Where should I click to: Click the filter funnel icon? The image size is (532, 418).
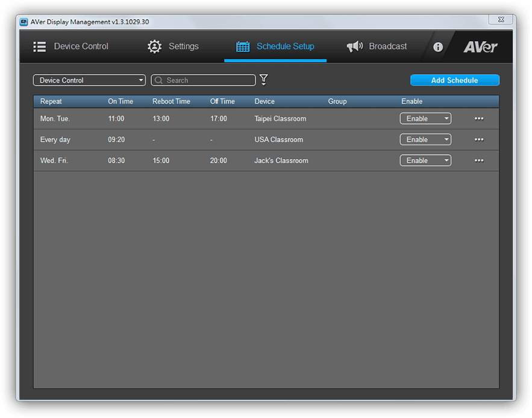click(264, 80)
